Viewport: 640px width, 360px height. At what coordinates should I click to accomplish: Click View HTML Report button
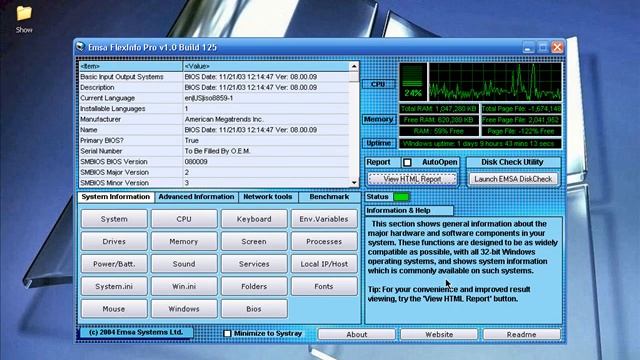(x=412, y=179)
